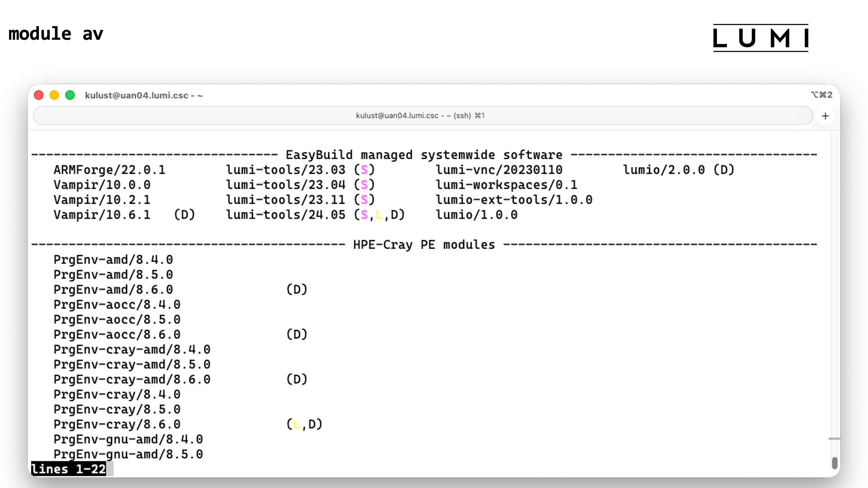Click the lumi-workspaces/0.1 module entry
868x488 pixels.
click(506, 185)
